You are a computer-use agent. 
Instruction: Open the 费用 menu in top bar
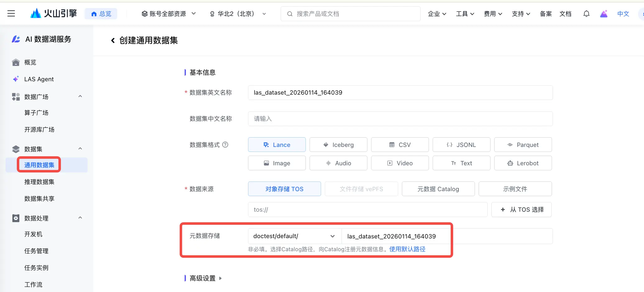[x=493, y=14]
